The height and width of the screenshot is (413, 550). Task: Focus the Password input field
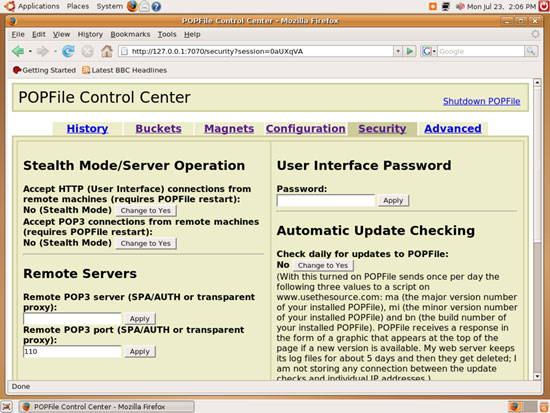(x=326, y=200)
